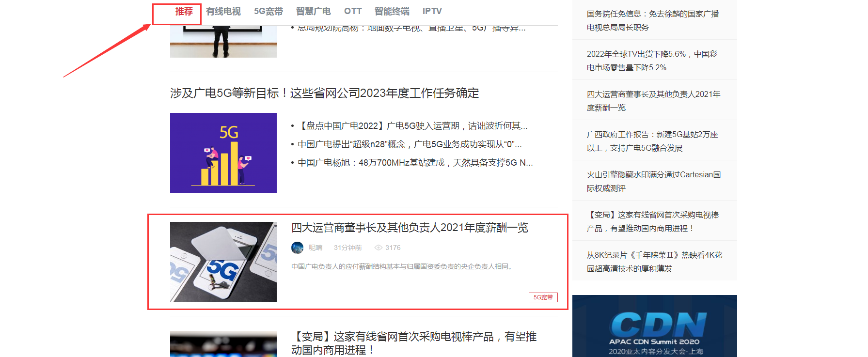Viewport: 868px width, 357px height.
Task: Open sidebar link 广西政府工作报告 5G基站
Action: click(652, 141)
